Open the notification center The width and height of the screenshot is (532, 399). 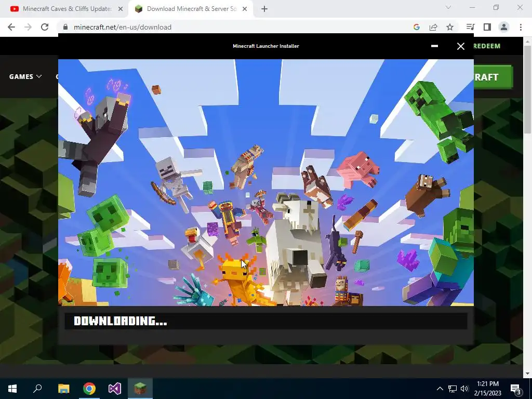516,389
